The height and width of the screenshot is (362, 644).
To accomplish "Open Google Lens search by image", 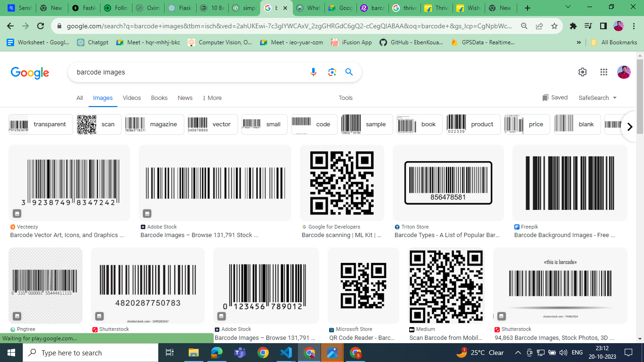I will point(332,72).
